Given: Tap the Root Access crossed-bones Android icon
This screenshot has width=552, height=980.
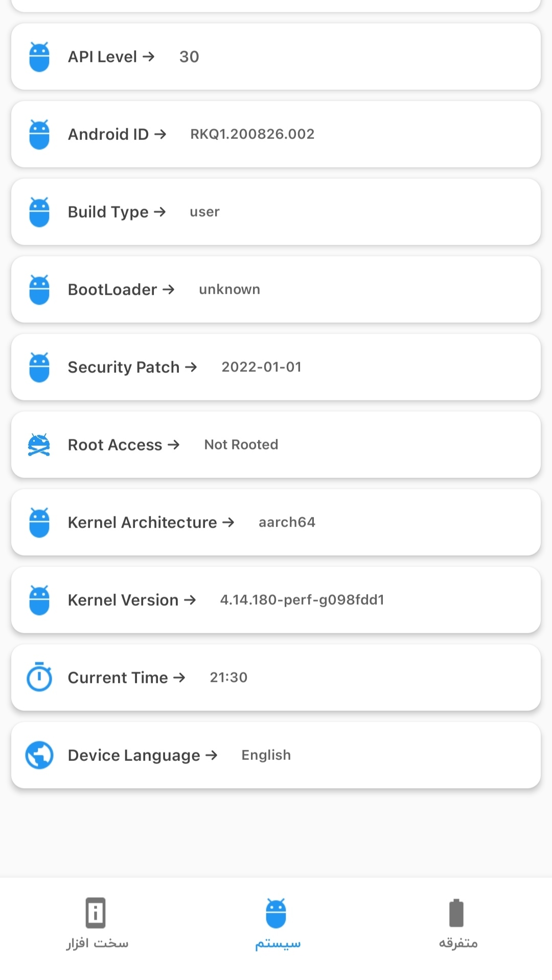Looking at the screenshot, I should point(39,445).
